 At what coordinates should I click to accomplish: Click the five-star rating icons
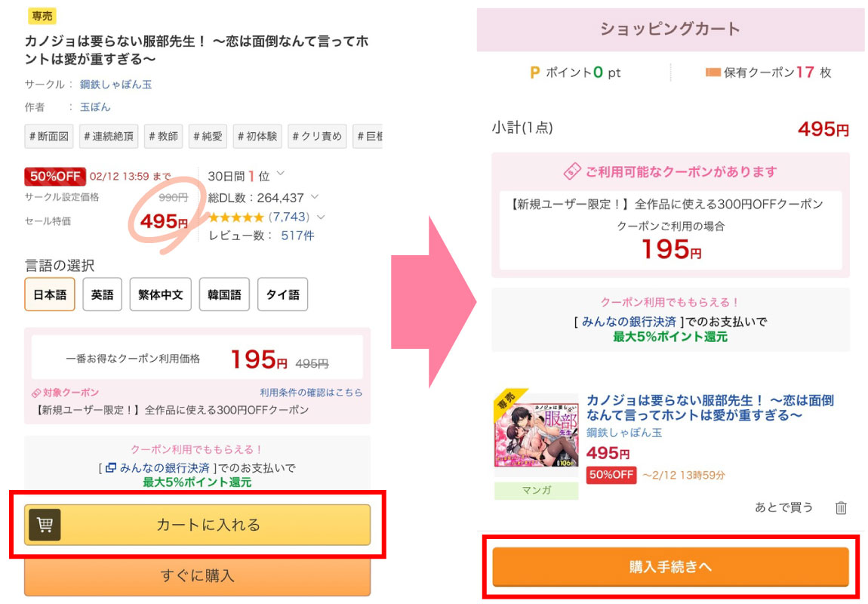click(x=235, y=217)
